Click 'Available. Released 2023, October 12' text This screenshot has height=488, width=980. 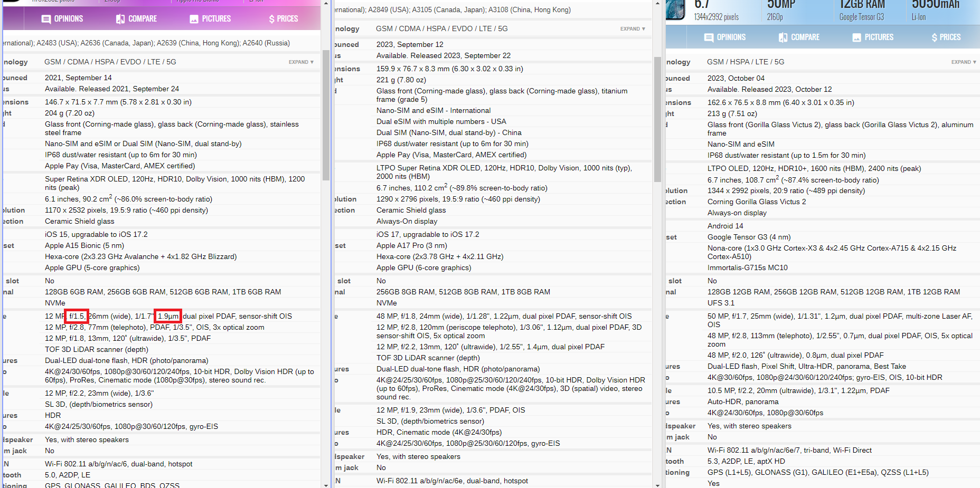770,89
